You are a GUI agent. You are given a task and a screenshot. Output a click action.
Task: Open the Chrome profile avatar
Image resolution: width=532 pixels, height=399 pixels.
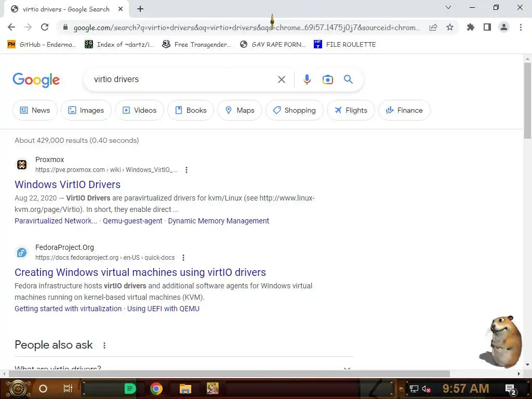[504, 27]
